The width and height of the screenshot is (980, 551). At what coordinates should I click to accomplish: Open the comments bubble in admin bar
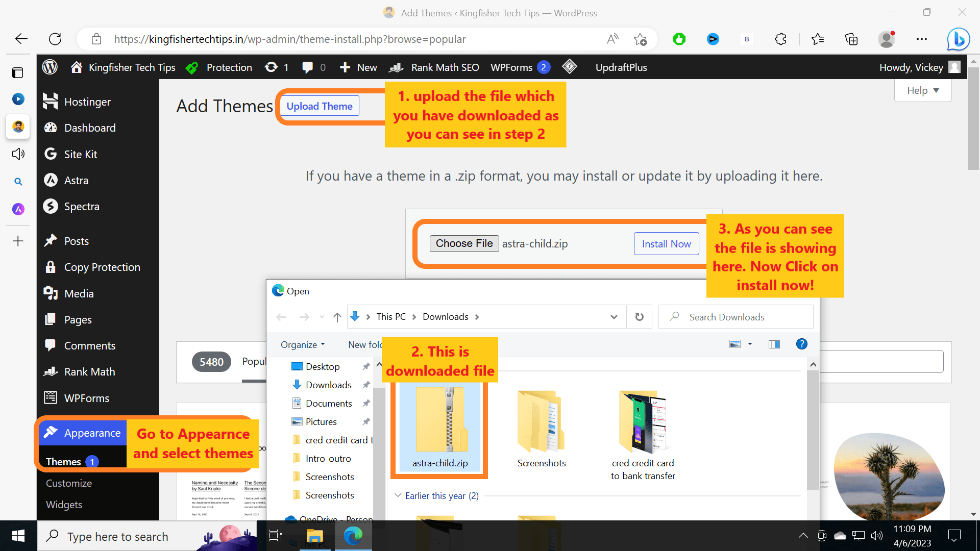pos(313,67)
